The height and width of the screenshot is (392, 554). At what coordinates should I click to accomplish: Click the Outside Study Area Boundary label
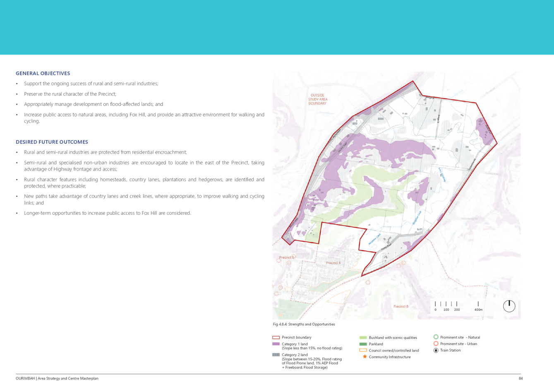pyautogui.click(x=318, y=99)
